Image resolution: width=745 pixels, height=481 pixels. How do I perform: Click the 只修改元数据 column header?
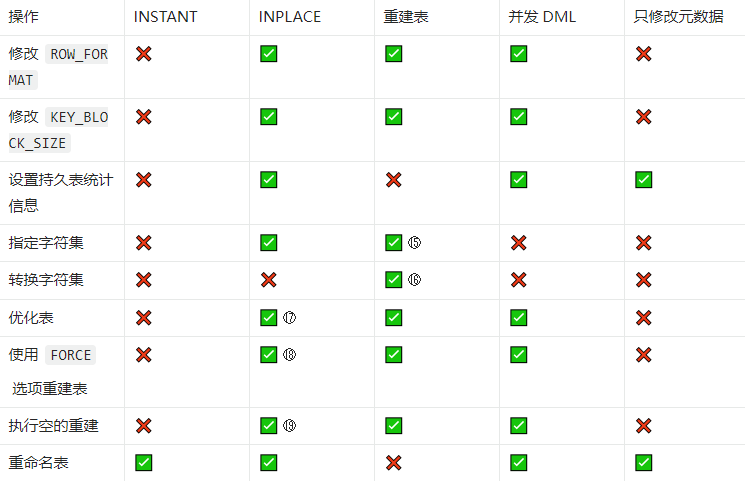(678, 17)
